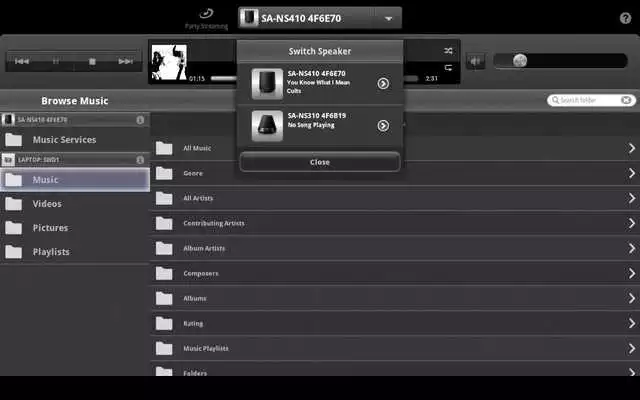Open the Videos folder
Image resolution: width=640 pixels, height=400 pixels.
(47, 204)
